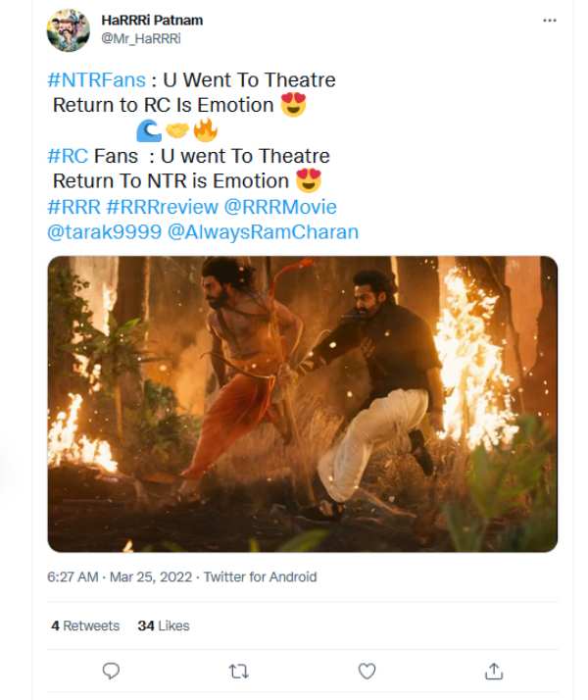The height and width of the screenshot is (700, 588).
Task: Visit the @RRRMovie mention
Action: tap(280, 207)
